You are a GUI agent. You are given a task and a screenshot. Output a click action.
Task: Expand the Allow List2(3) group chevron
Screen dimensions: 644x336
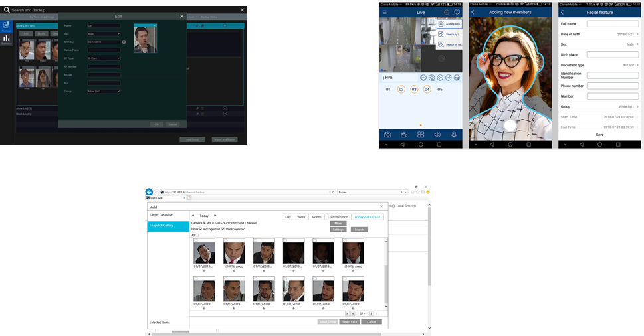[x=225, y=108]
